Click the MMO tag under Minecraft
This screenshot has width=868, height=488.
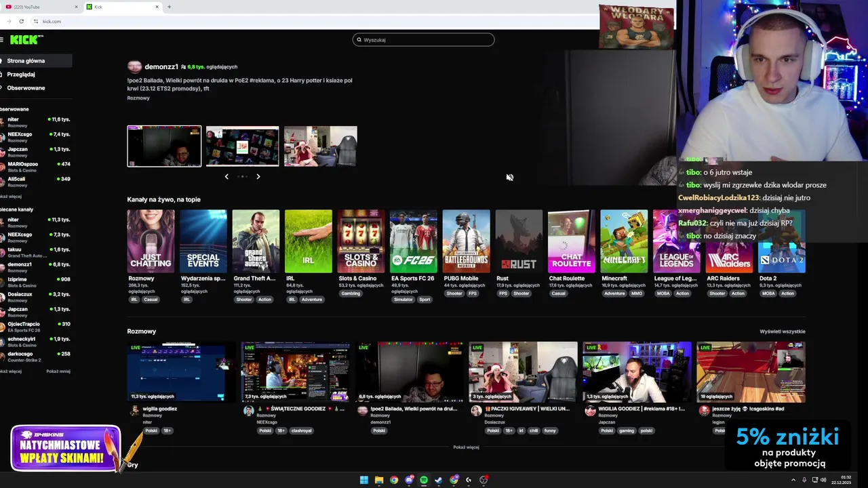click(637, 293)
